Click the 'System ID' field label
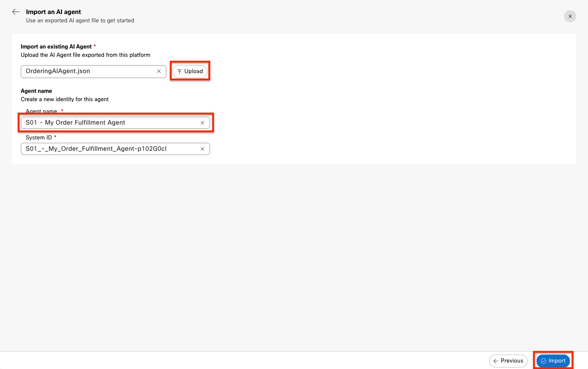Image resolution: width=588 pixels, height=369 pixels. point(39,138)
